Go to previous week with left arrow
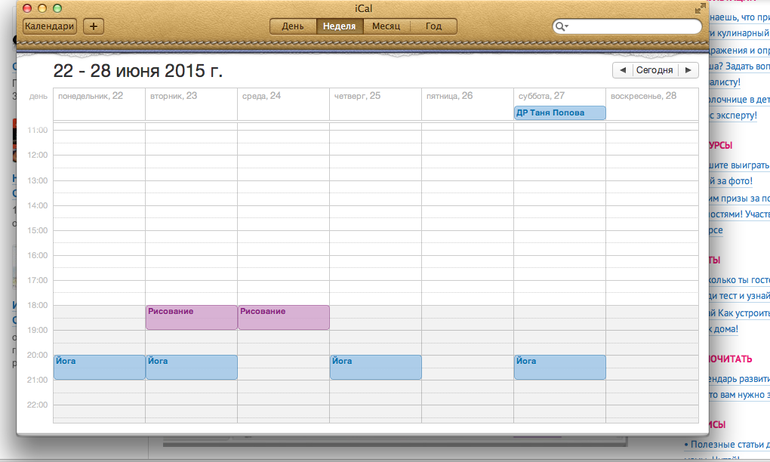 tap(623, 70)
